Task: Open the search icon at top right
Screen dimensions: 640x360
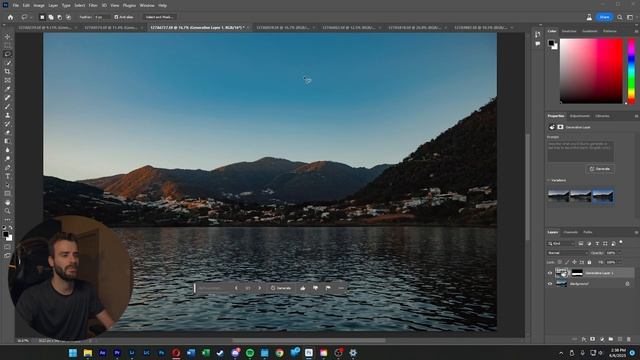Action: point(620,17)
